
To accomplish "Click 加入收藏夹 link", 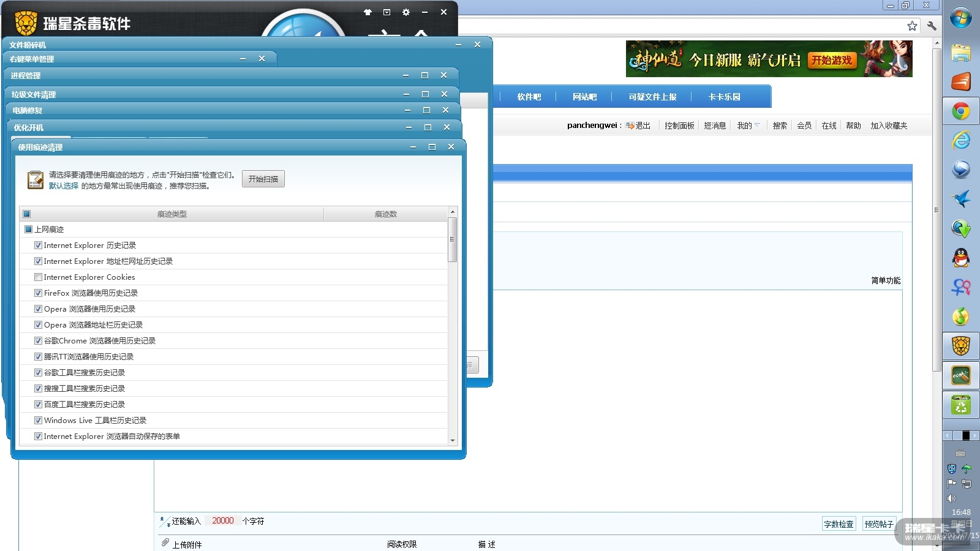I will [x=889, y=126].
